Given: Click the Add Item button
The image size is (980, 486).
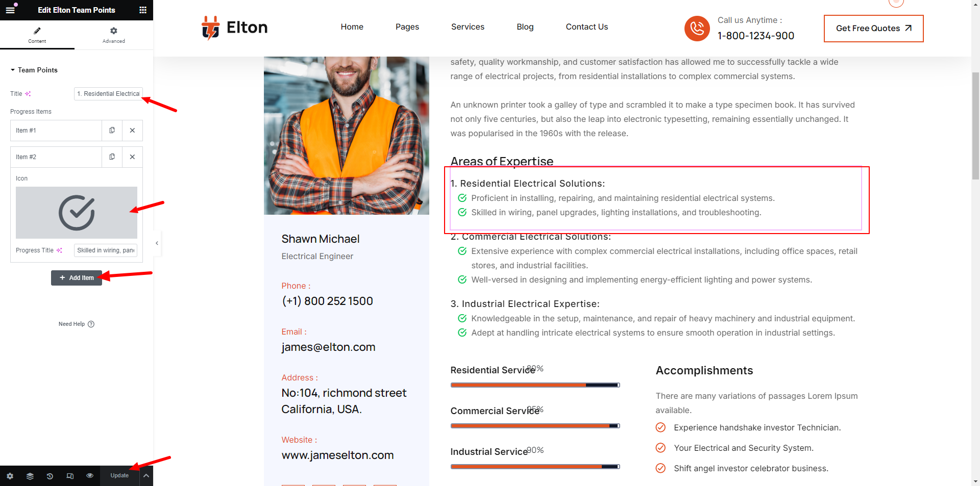Looking at the screenshot, I should (x=77, y=278).
